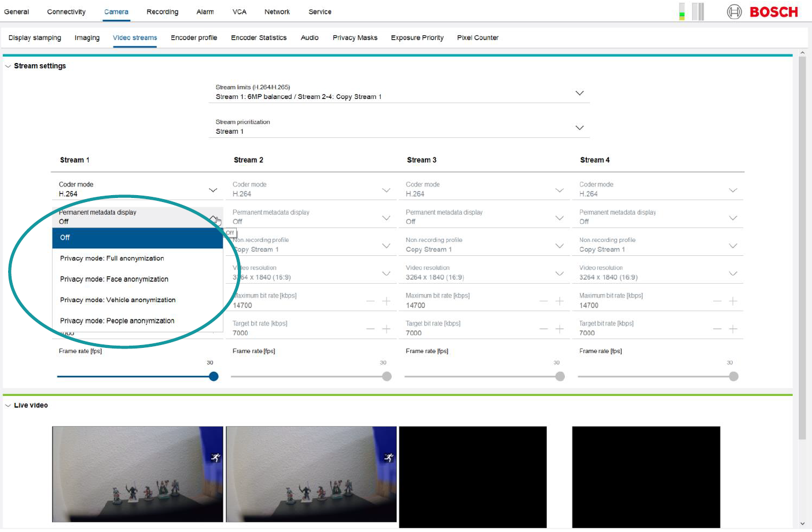This screenshot has height=532, width=812.
Task: Collapse the Live video section
Action: coord(8,406)
